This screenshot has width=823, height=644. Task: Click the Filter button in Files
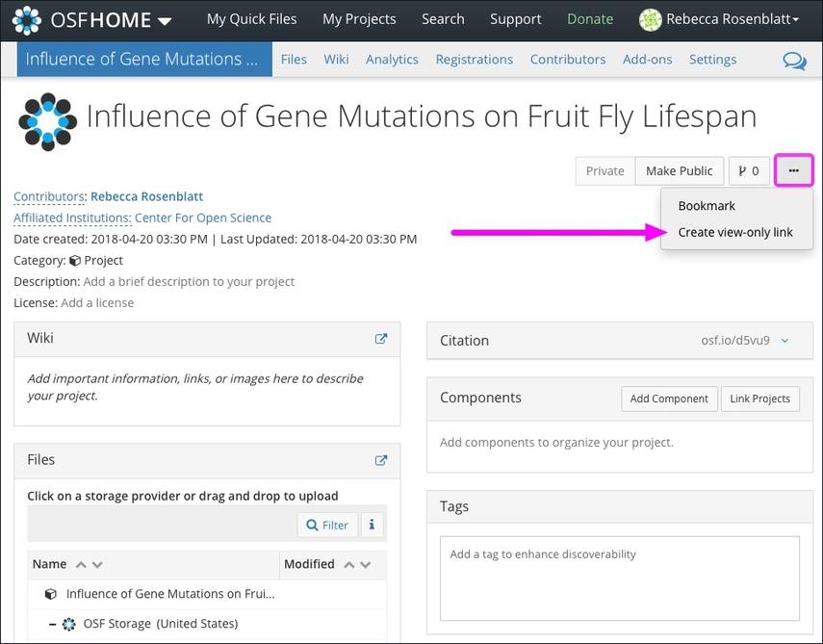[327, 525]
